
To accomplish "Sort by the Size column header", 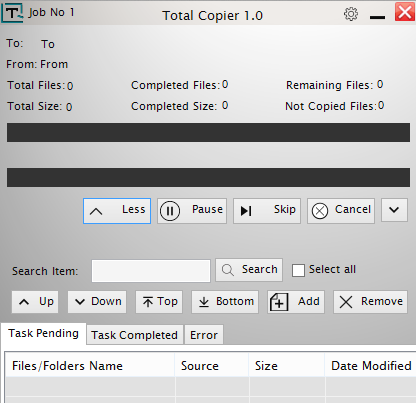I will [x=287, y=366].
